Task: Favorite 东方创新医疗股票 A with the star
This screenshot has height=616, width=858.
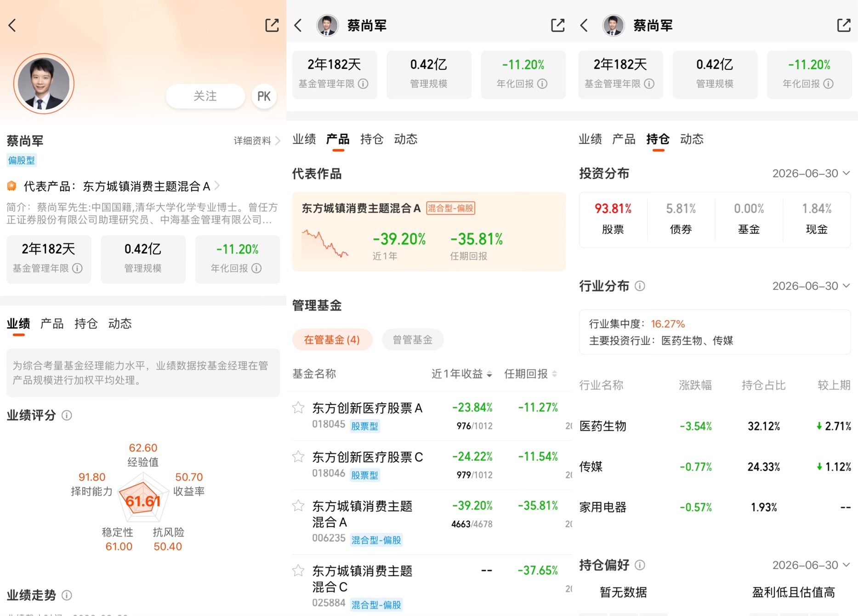Action: click(x=298, y=407)
